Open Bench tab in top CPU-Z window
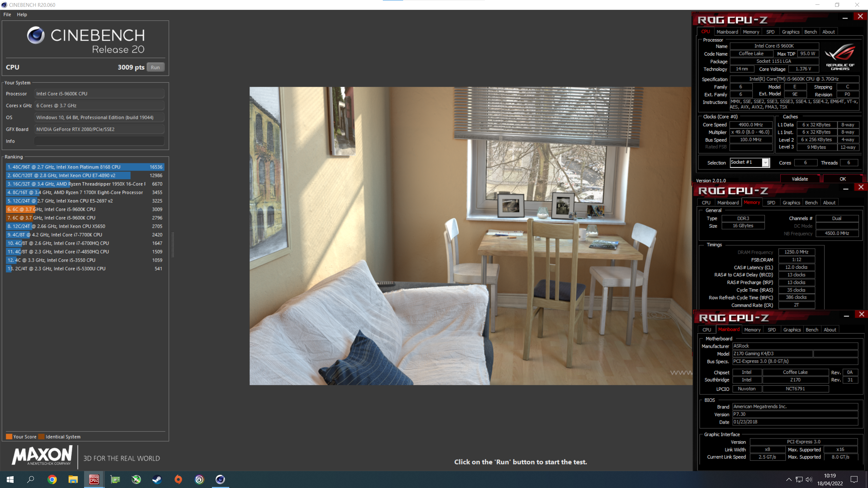 (811, 32)
